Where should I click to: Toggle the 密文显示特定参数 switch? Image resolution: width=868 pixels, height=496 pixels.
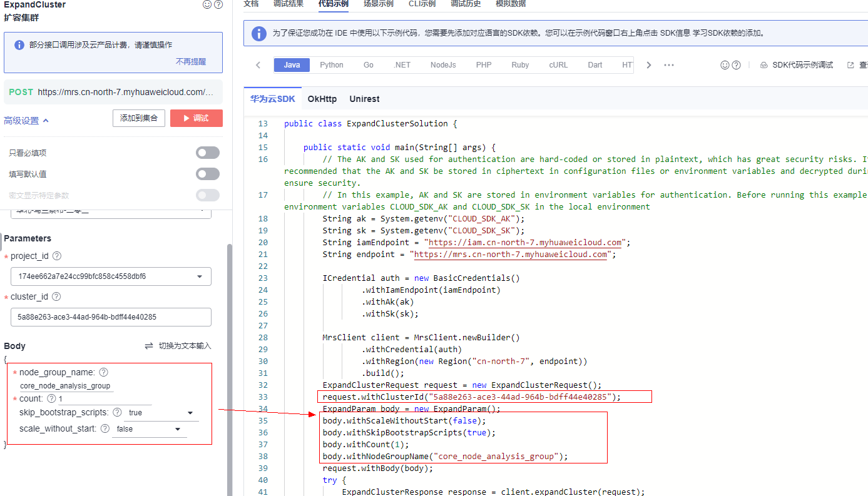click(208, 195)
